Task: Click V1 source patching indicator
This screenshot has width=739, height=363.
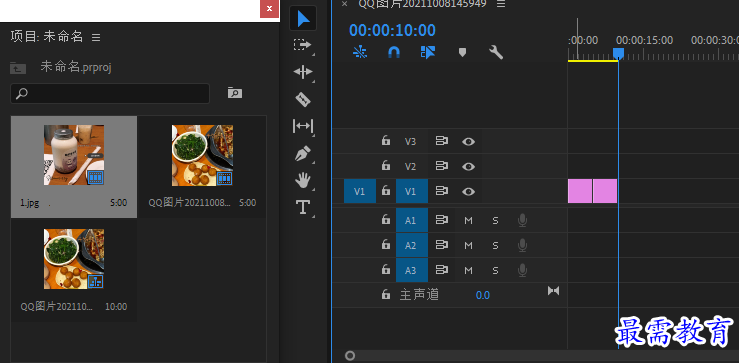Action: tap(360, 191)
